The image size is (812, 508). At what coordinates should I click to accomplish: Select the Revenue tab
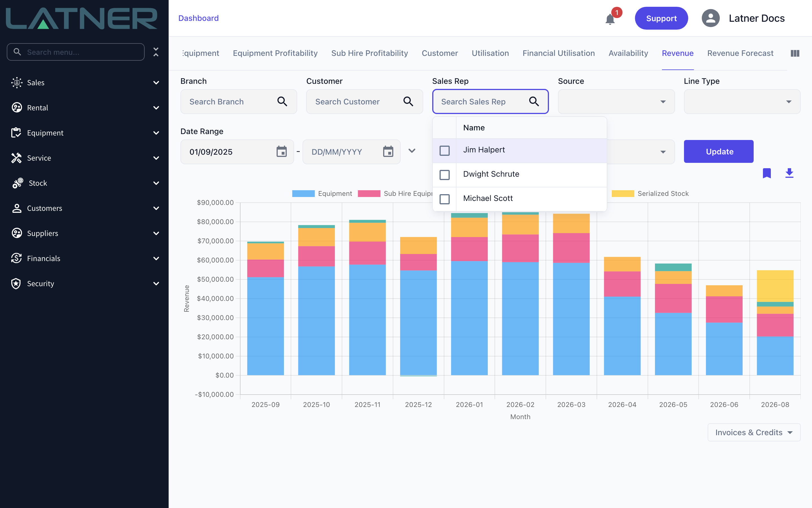click(678, 53)
